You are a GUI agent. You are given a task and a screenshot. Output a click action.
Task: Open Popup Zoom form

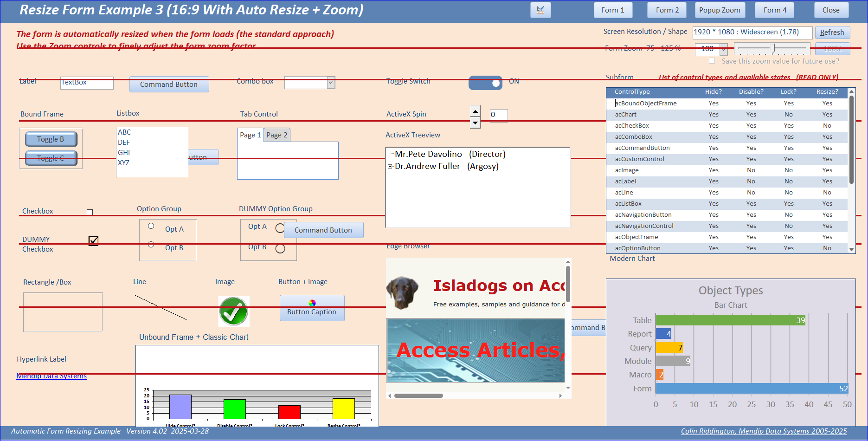click(720, 10)
